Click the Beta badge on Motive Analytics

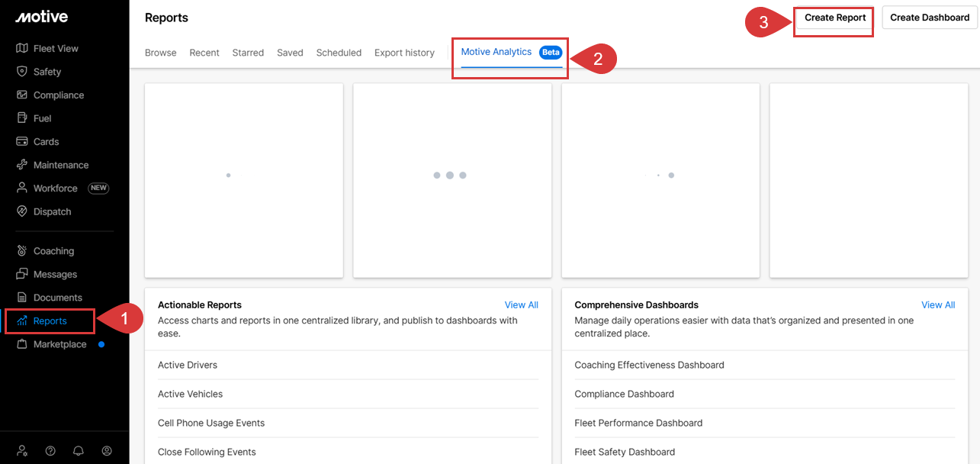[x=551, y=52]
